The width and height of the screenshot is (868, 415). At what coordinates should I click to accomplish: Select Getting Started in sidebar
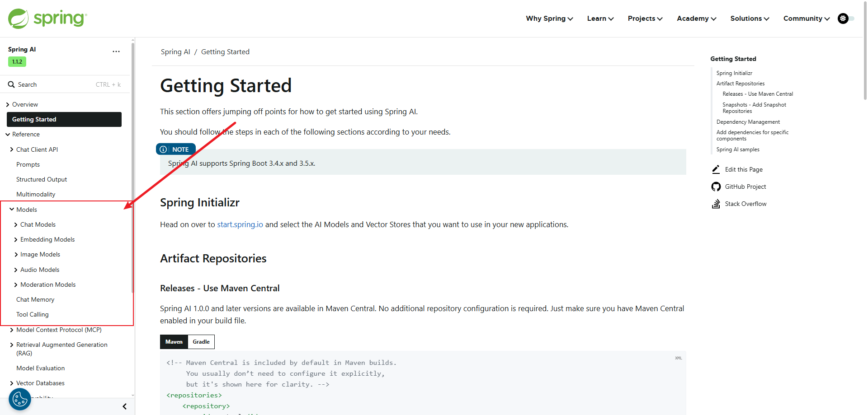pyautogui.click(x=64, y=119)
